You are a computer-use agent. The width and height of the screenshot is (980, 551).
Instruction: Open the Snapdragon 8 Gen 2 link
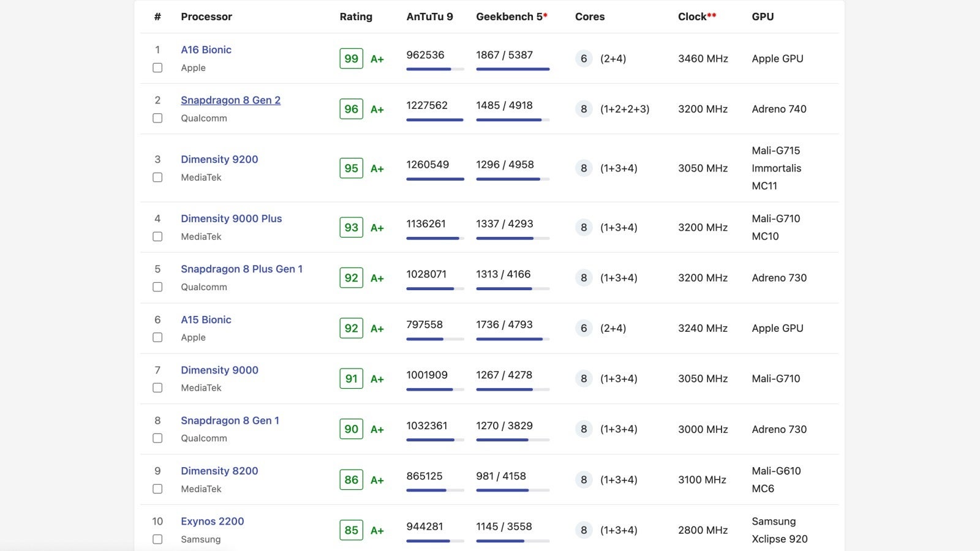point(230,100)
